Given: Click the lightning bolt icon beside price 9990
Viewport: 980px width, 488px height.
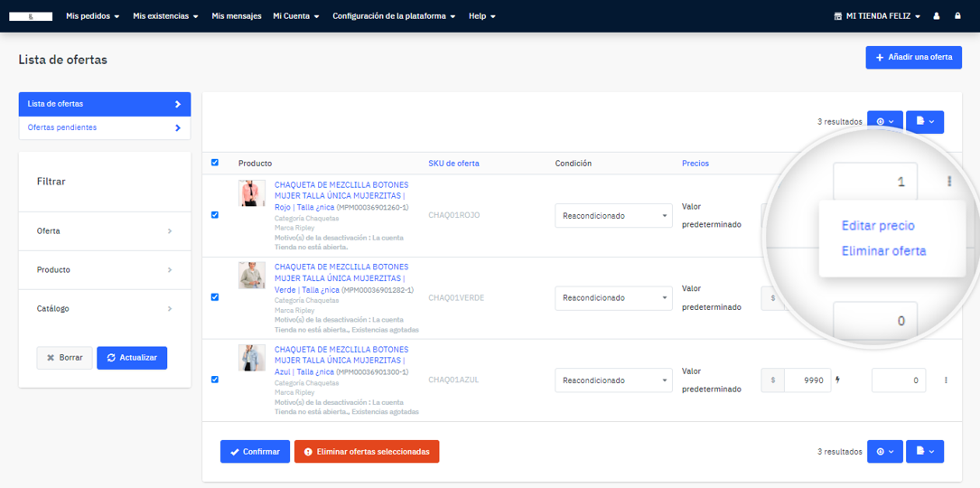Looking at the screenshot, I should (x=837, y=380).
